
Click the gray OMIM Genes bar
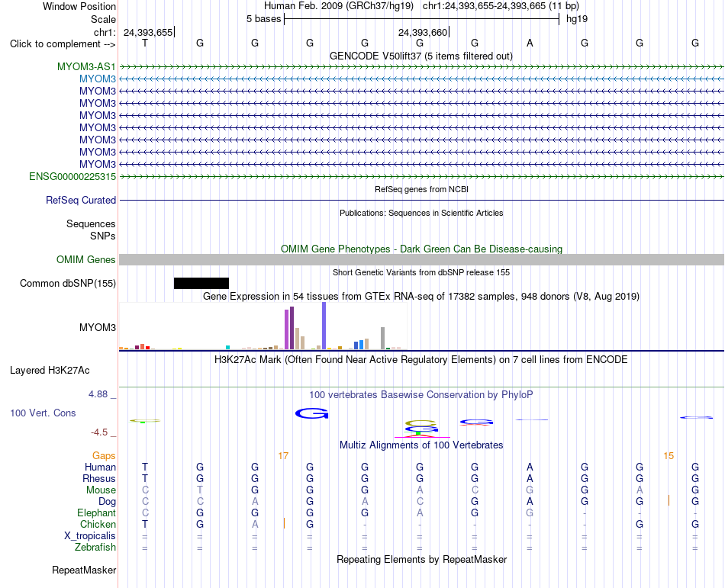(x=421, y=259)
